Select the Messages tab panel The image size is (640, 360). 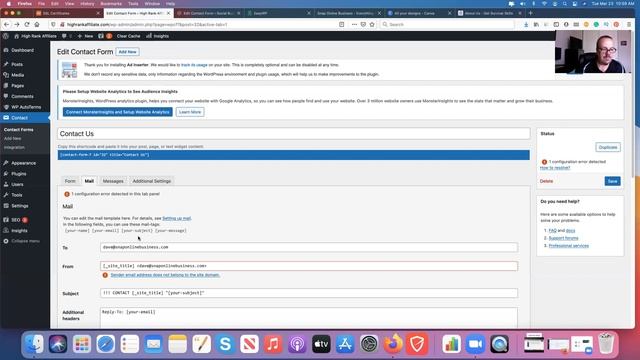113,181
